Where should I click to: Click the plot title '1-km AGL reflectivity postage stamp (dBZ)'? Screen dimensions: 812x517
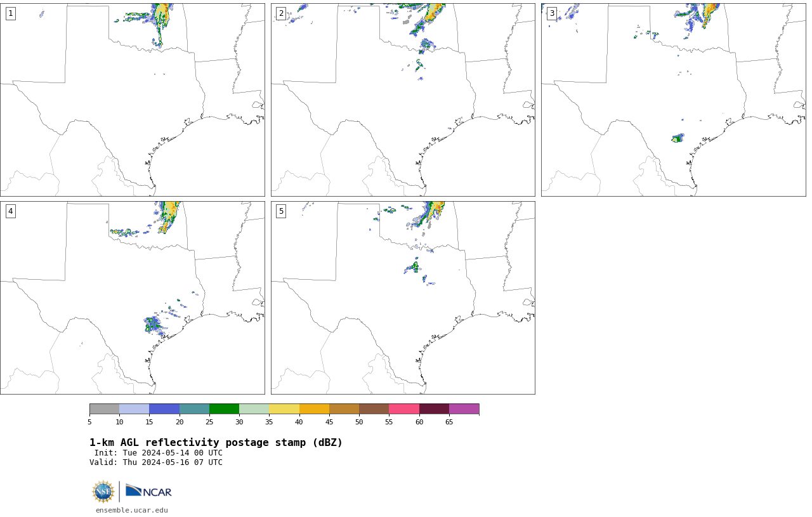(216, 443)
